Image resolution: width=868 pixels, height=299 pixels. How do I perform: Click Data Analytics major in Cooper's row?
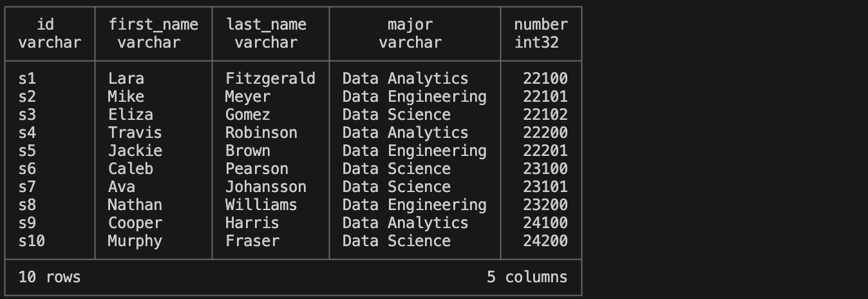click(x=406, y=223)
